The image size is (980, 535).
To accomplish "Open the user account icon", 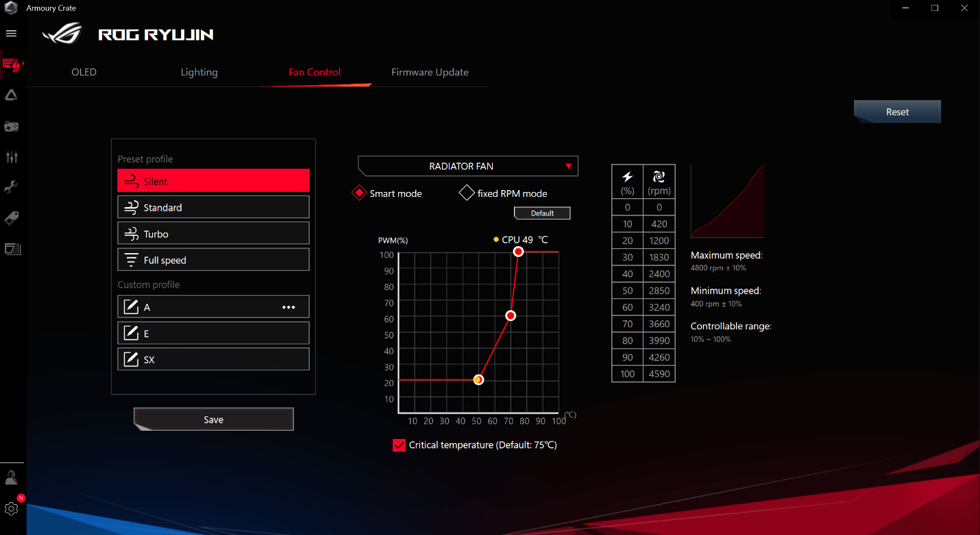I will (11, 478).
